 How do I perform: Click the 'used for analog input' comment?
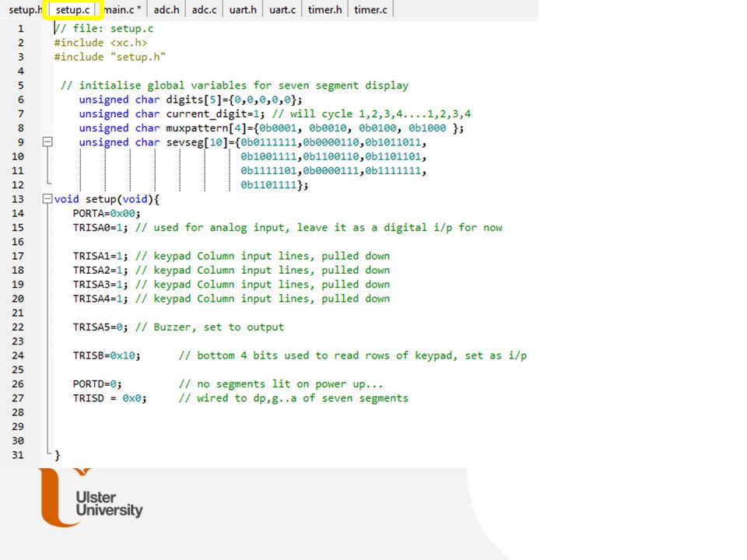(x=319, y=228)
